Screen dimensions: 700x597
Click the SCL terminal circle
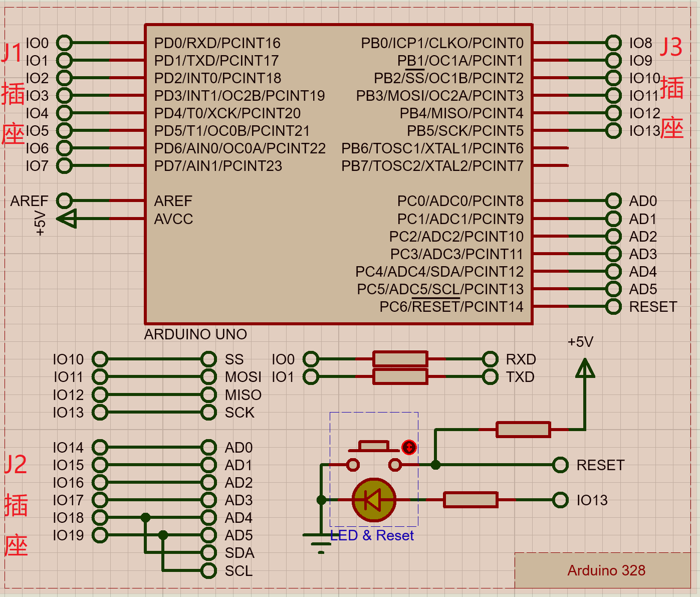[208, 570]
